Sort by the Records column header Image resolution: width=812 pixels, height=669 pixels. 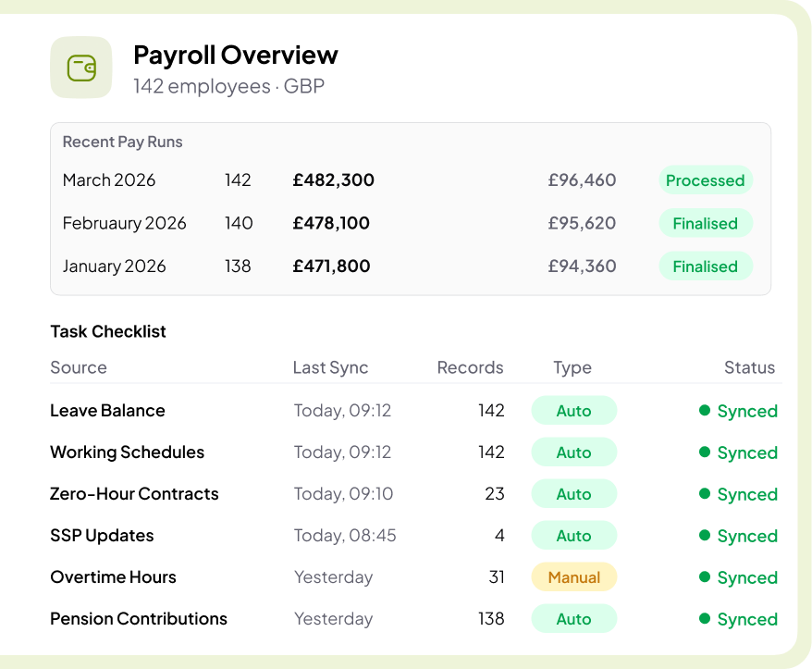point(470,367)
